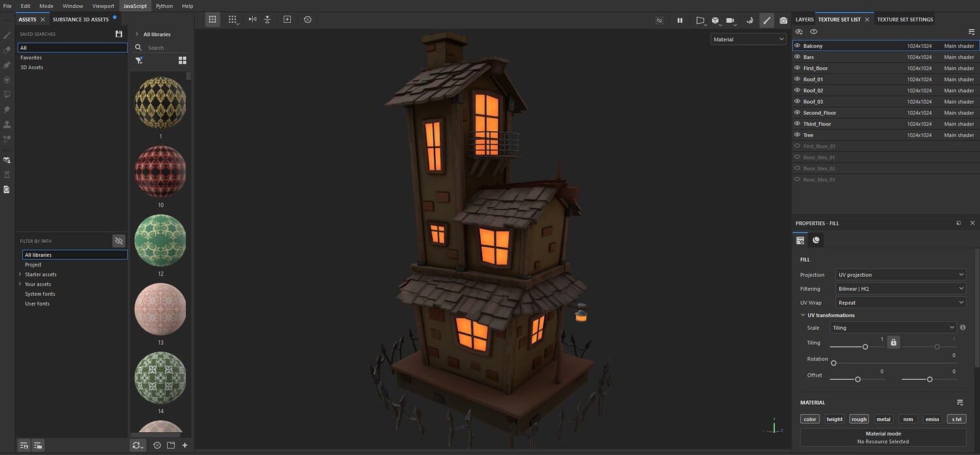Select the Material picker tool
The image size is (980, 455).
[7, 139]
